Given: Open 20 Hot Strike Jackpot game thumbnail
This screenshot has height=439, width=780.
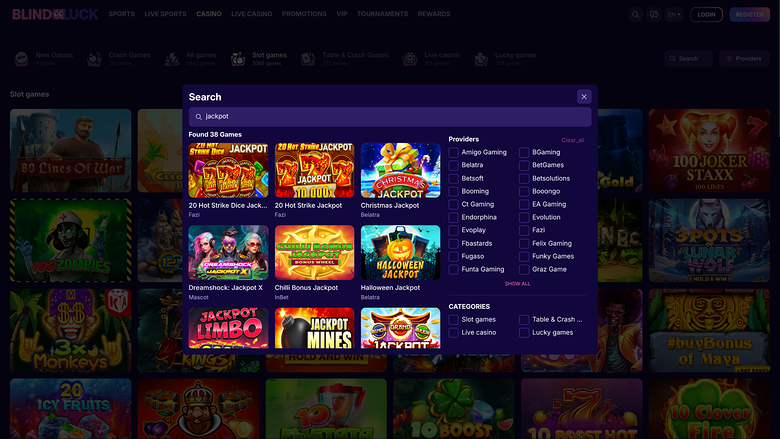Looking at the screenshot, I should [x=314, y=171].
